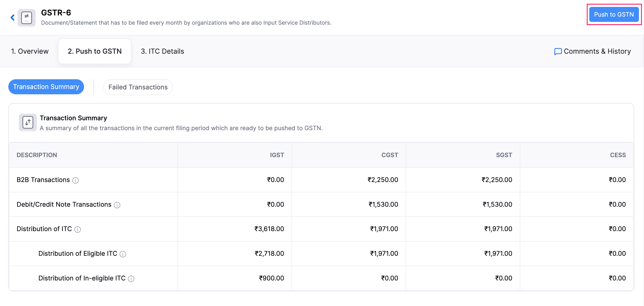The width and height of the screenshot is (644, 306).
Task: Select the 2. Push to GSTN tab
Action: (x=94, y=51)
